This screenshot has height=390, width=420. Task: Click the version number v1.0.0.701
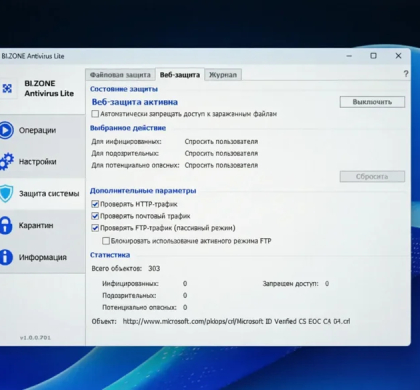pos(35,338)
